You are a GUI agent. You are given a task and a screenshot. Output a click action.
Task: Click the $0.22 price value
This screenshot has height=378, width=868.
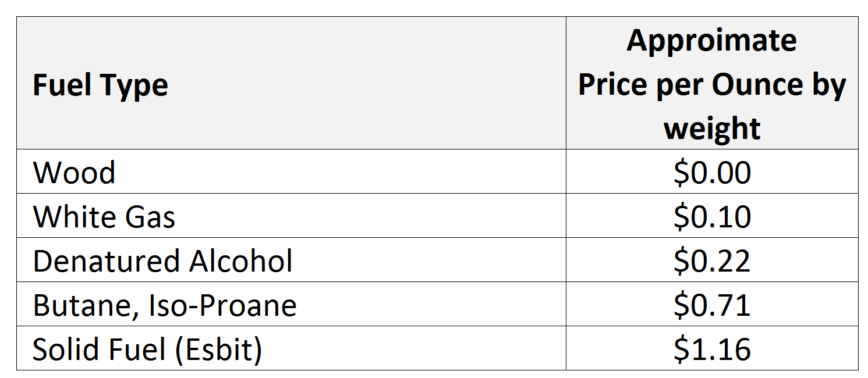(711, 261)
